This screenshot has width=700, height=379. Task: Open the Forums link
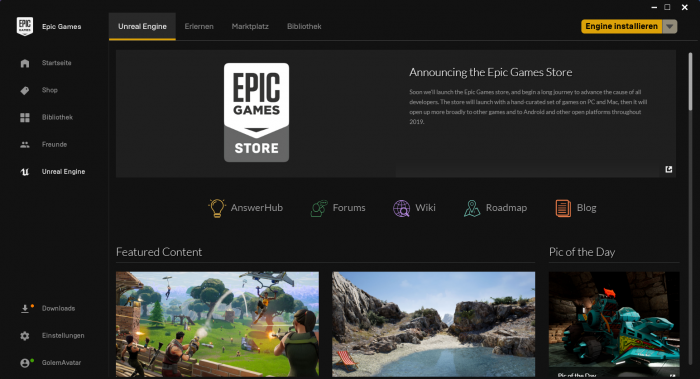(349, 208)
